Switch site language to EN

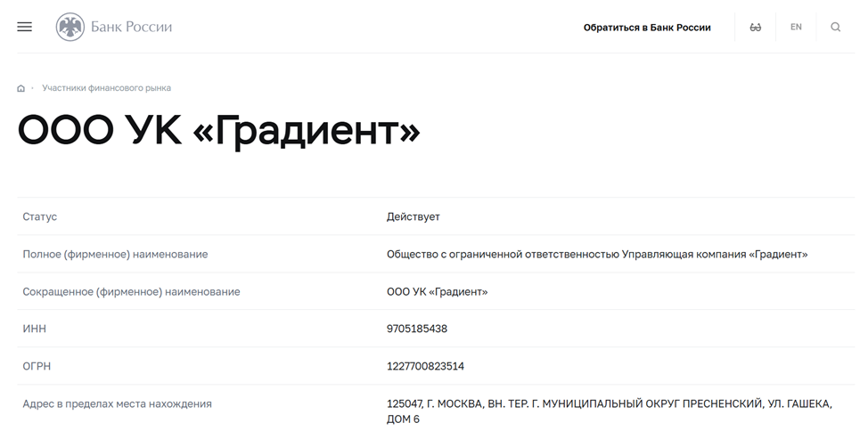[x=796, y=27]
